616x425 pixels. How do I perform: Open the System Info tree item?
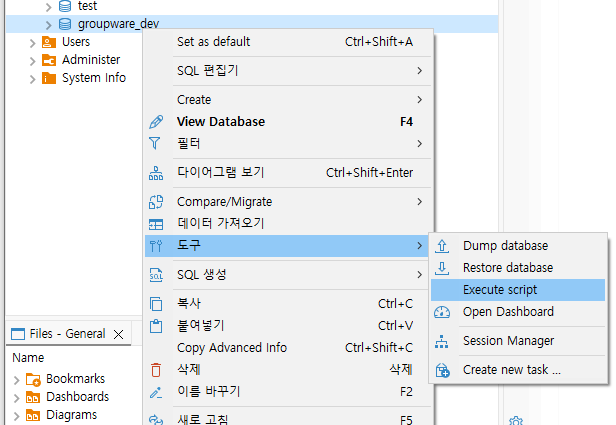tap(93, 78)
